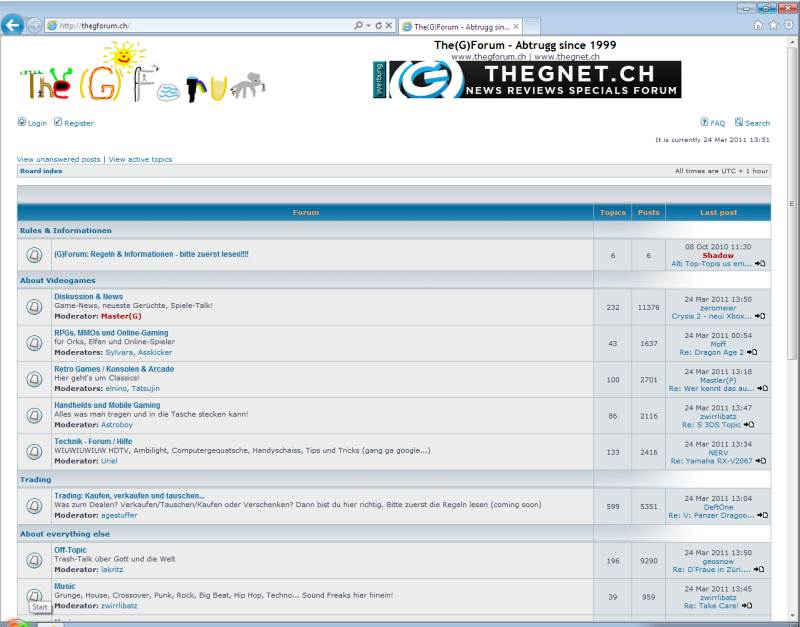800x627 pixels.
Task: Open Handhelds und Mobile Gaming forum
Action: [x=107, y=405]
